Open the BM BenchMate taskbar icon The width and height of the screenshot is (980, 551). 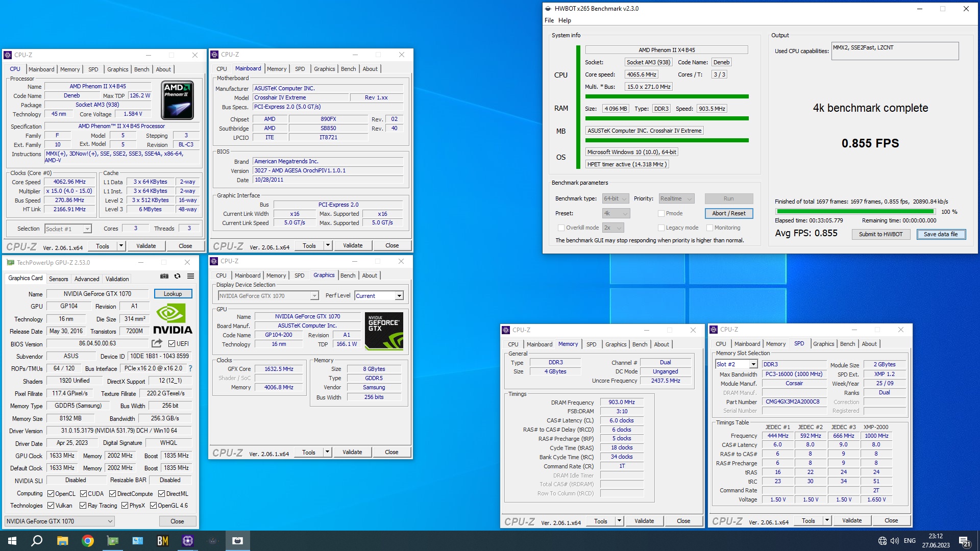pyautogui.click(x=163, y=541)
